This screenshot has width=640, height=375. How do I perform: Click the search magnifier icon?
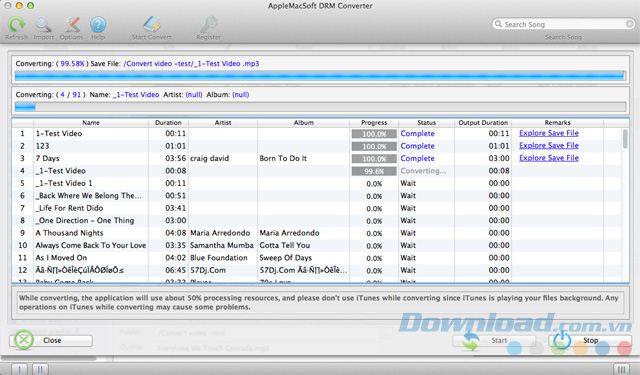(498, 24)
